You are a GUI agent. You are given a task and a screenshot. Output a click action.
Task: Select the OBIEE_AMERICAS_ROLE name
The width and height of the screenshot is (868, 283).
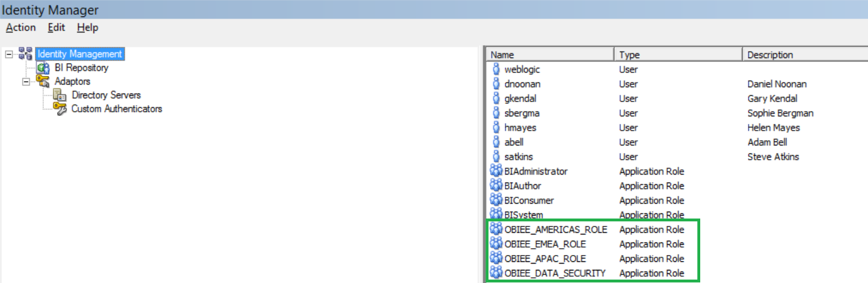click(x=556, y=229)
